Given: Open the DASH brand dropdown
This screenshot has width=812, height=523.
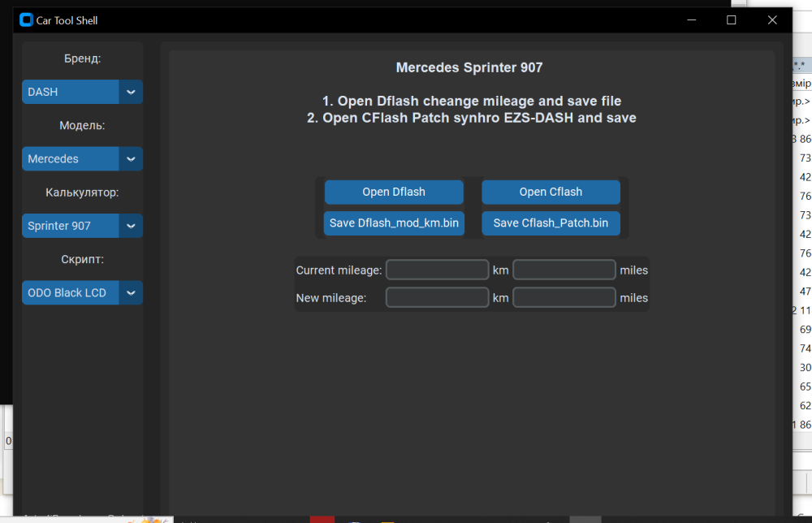Looking at the screenshot, I should [82, 92].
